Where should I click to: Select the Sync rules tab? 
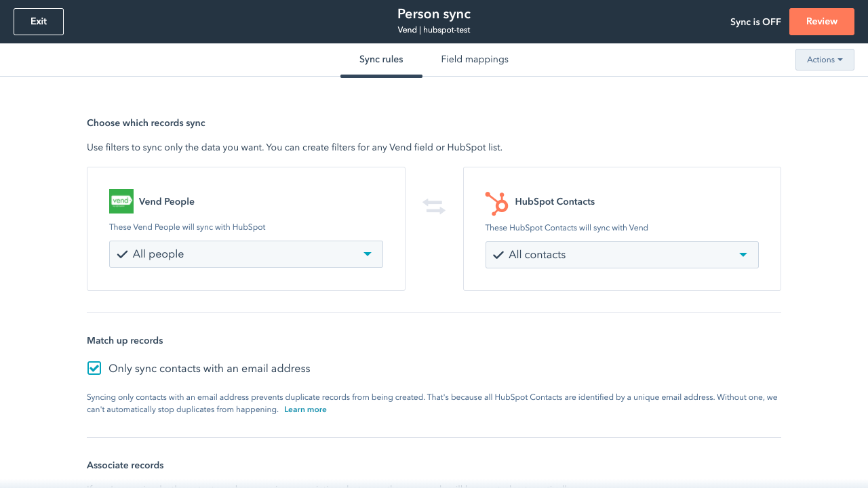381,59
